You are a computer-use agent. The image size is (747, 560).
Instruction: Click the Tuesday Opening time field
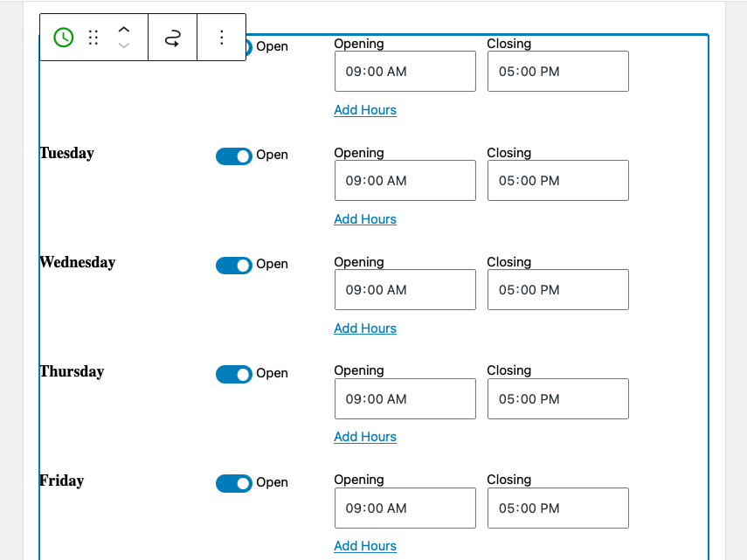coord(405,181)
